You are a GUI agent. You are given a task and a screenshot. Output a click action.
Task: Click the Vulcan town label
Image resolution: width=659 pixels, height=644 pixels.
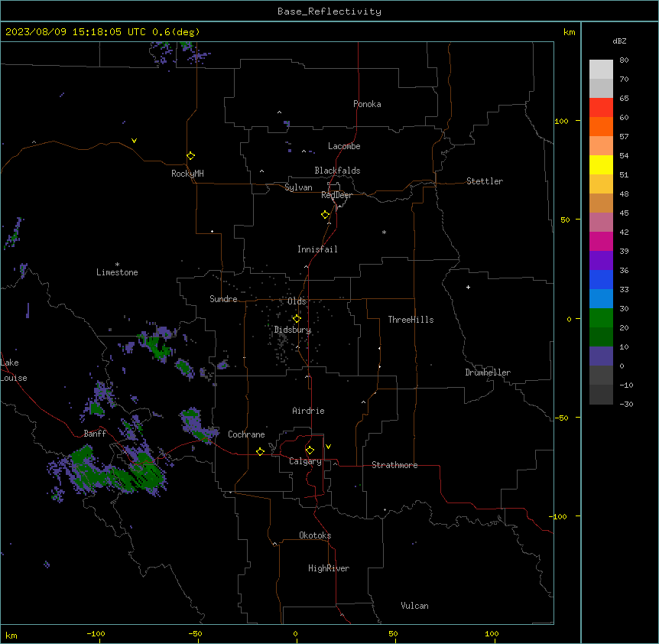pos(414,606)
